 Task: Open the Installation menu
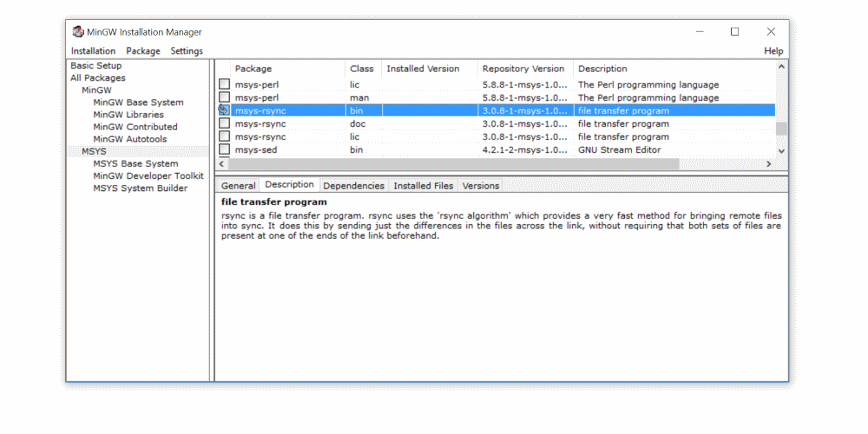tap(93, 51)
